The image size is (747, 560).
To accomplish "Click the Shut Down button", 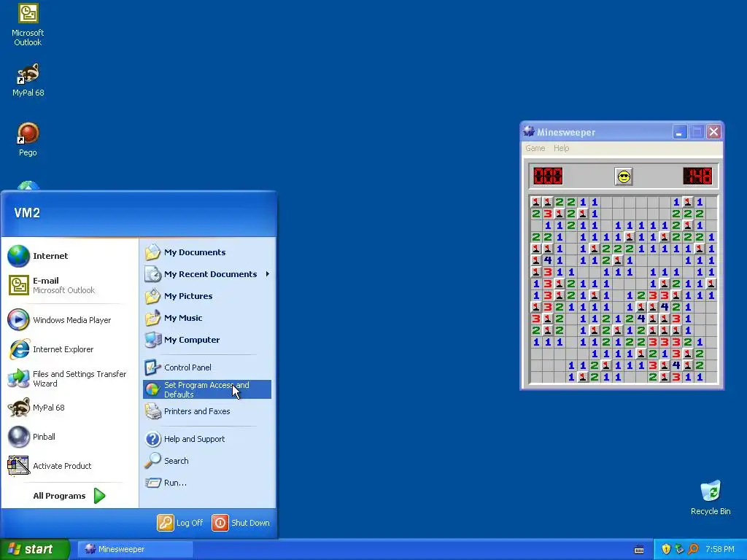I will point(241,523).
